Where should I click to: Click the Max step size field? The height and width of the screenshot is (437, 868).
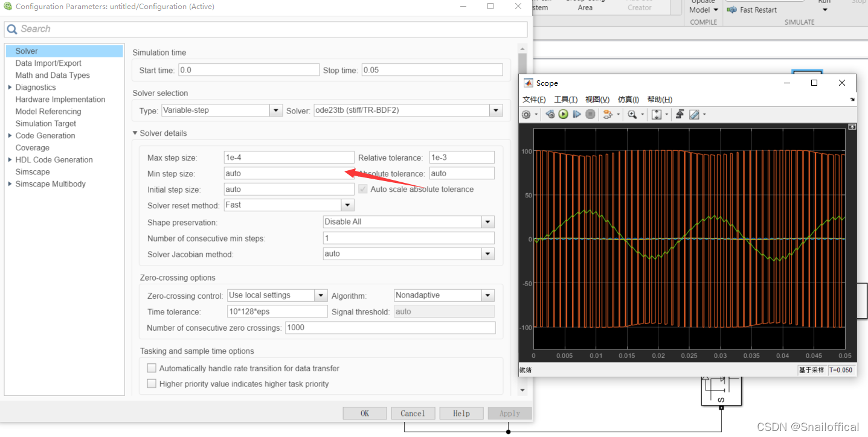pos(289,158)
